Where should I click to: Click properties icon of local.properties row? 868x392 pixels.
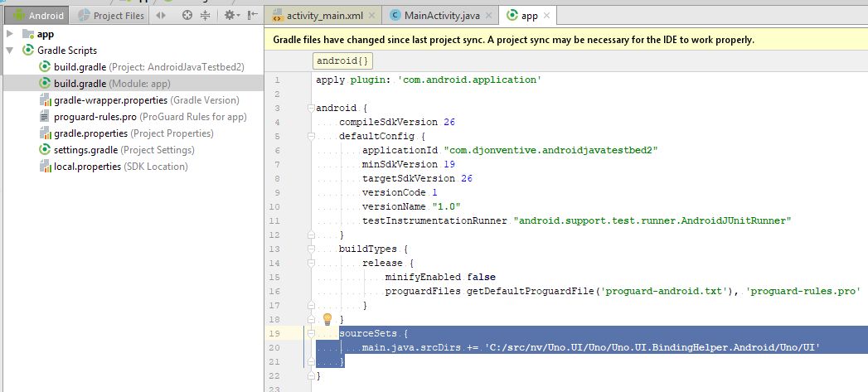pyautogui.click(x=45, y=167)
